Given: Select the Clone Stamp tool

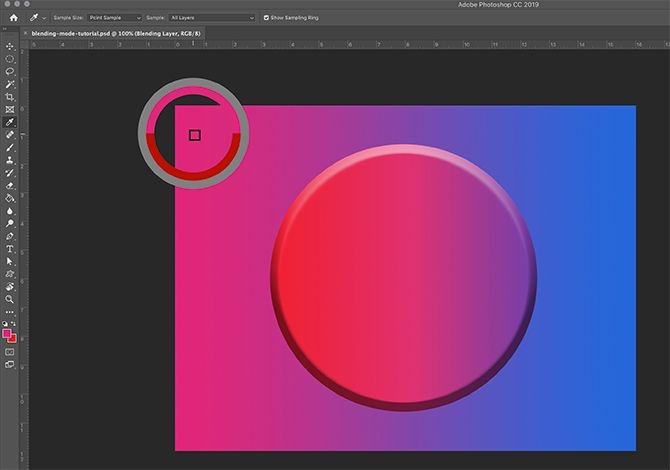Looking at the screenshot, I should pyautogui.click(x=10, y=160).
